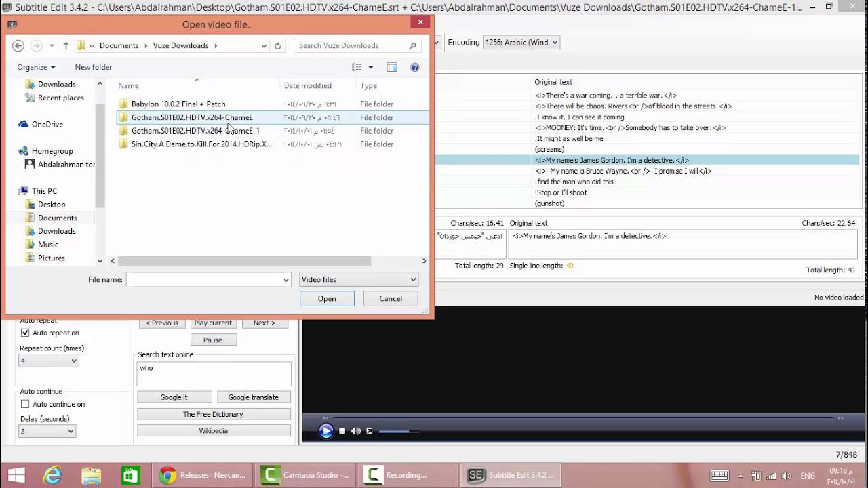This screenshot has height=488, width=868.
Task: Open the Change your view icon
Action: click(357, 67)
